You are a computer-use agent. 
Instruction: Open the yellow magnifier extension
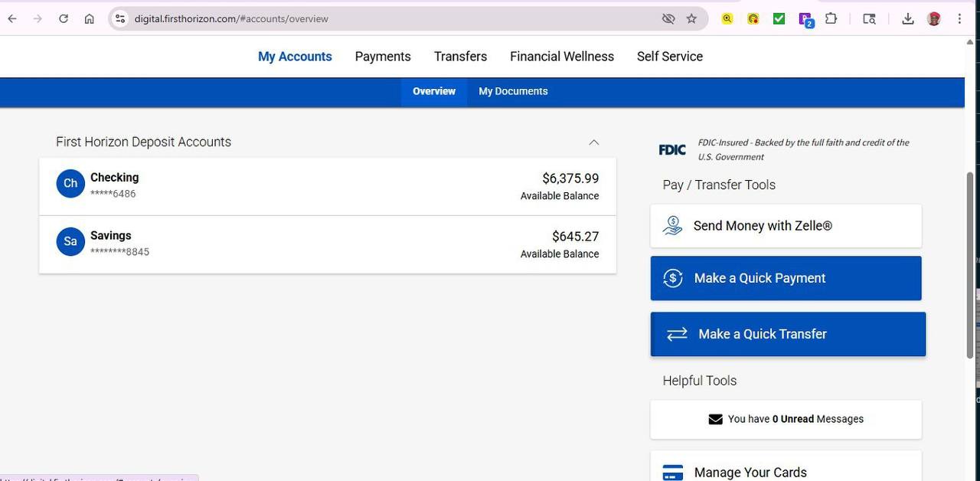click(727, 18)
